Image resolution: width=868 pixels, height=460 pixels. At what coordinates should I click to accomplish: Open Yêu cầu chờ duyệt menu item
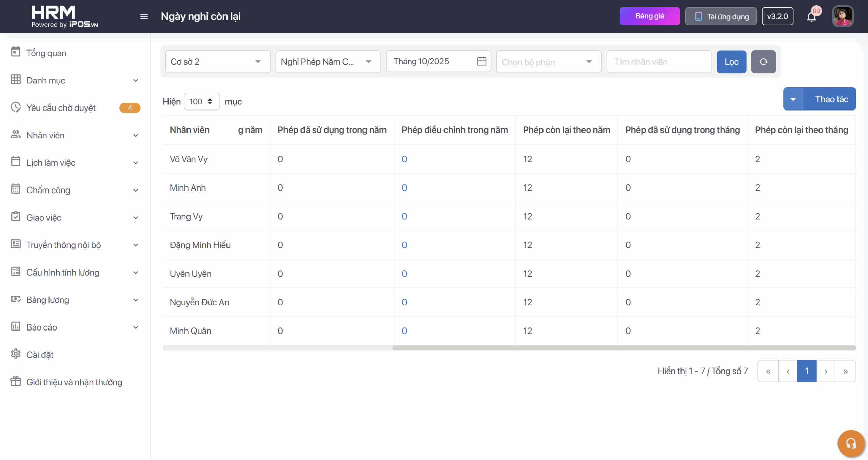click(61, 108)
